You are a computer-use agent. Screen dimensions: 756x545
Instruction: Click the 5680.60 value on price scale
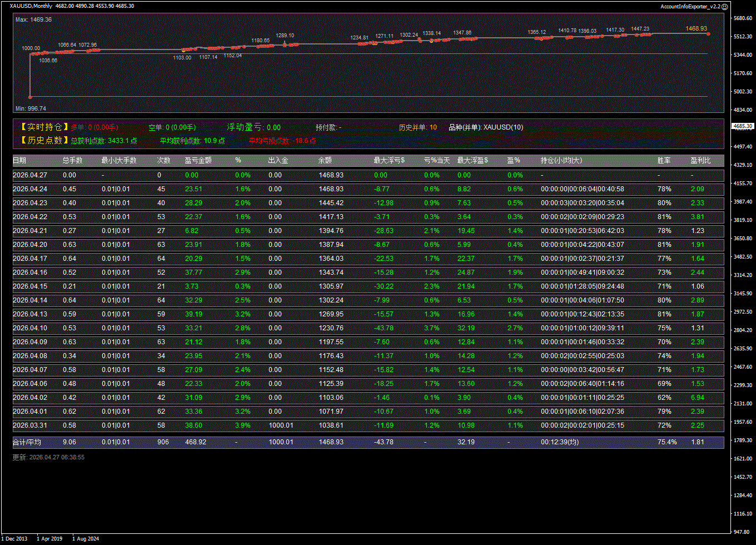click(x=743, y=18)
